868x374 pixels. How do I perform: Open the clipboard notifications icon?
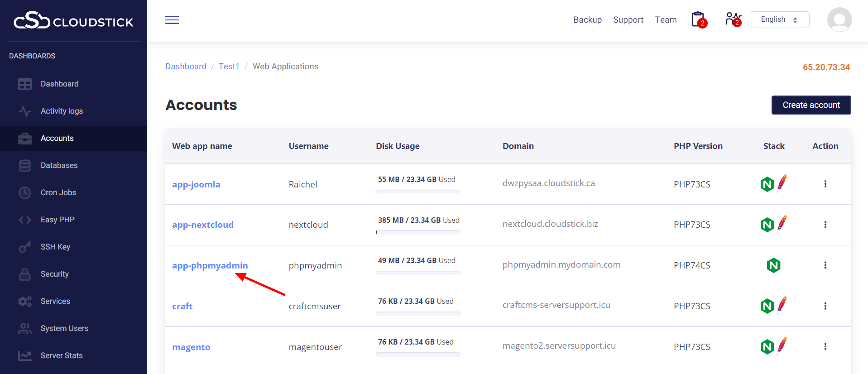698,19
